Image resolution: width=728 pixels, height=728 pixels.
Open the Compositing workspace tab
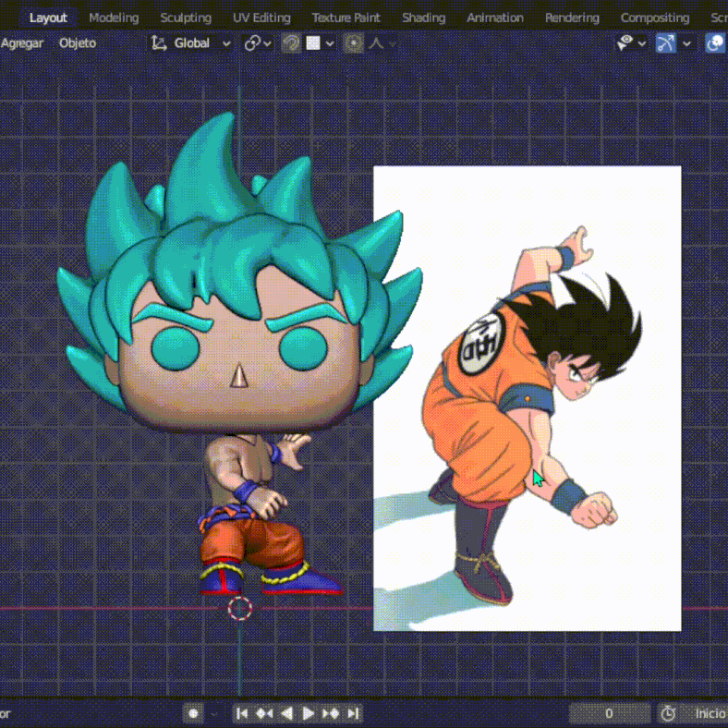pyautogui.click(x=655, y=18)
